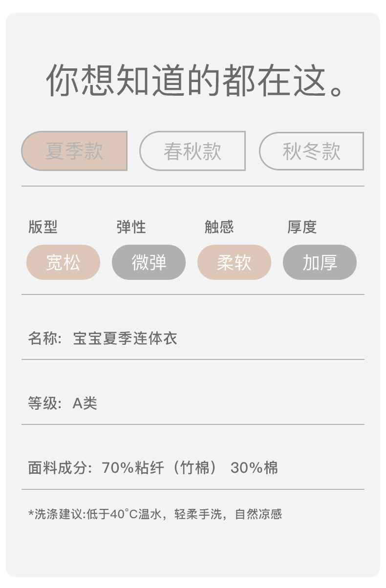Click the 版型 label
This screenshot has width=386, height=588.
[x=43, y=227]
